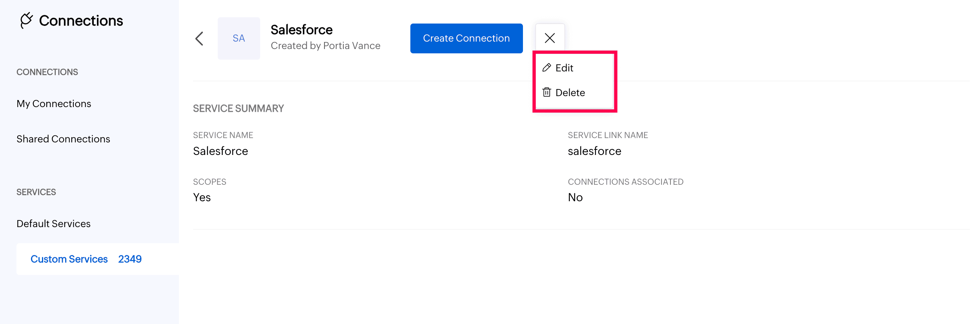The image size is (980, 324).
Task: Open Shared Connections in the sidebar
Action: pos(63,139)
